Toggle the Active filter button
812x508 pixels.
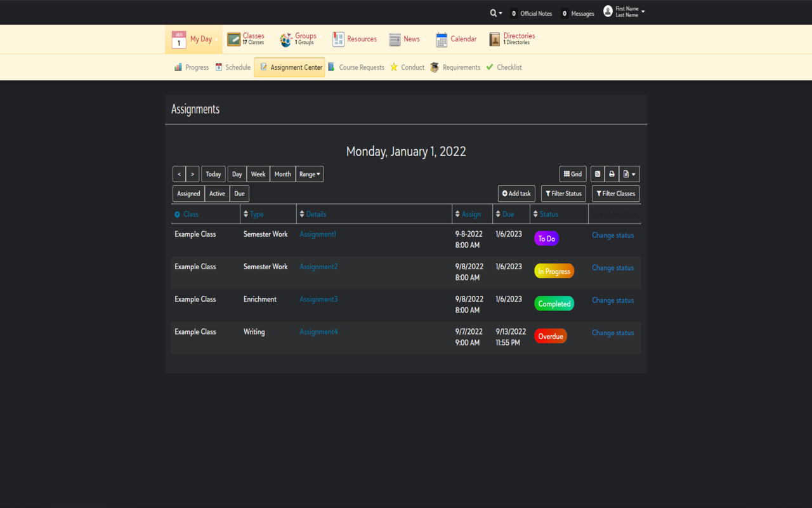(x=217, y=194)
